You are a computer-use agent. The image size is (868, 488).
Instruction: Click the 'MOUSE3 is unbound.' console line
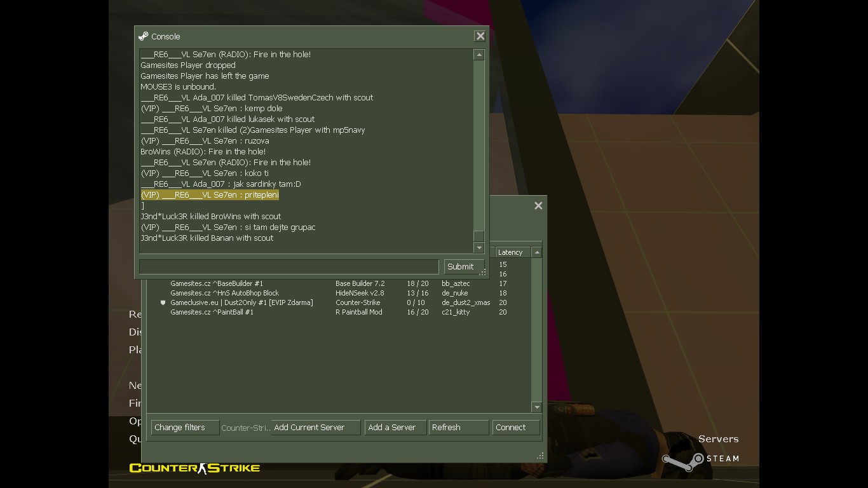click(178, 87)
